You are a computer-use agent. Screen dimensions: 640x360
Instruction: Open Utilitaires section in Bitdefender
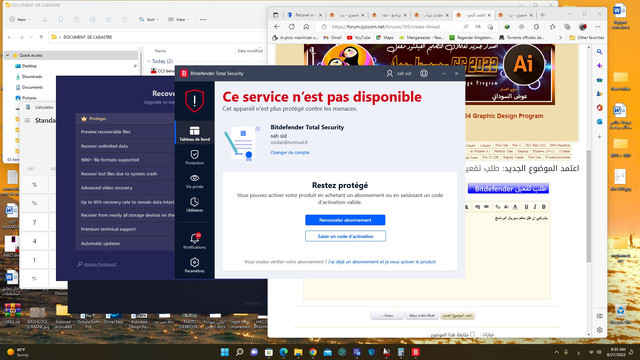point(194,204)
